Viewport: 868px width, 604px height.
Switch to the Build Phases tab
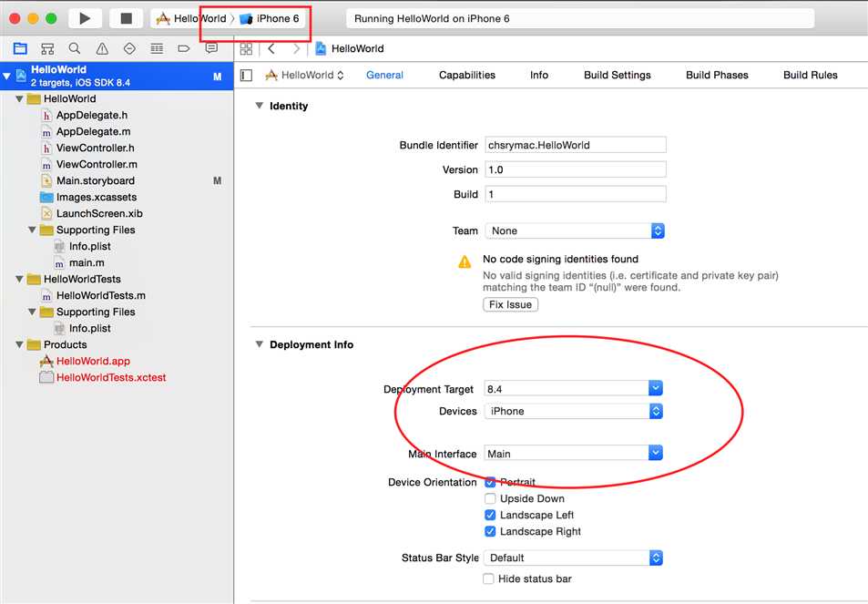[717, 76]
